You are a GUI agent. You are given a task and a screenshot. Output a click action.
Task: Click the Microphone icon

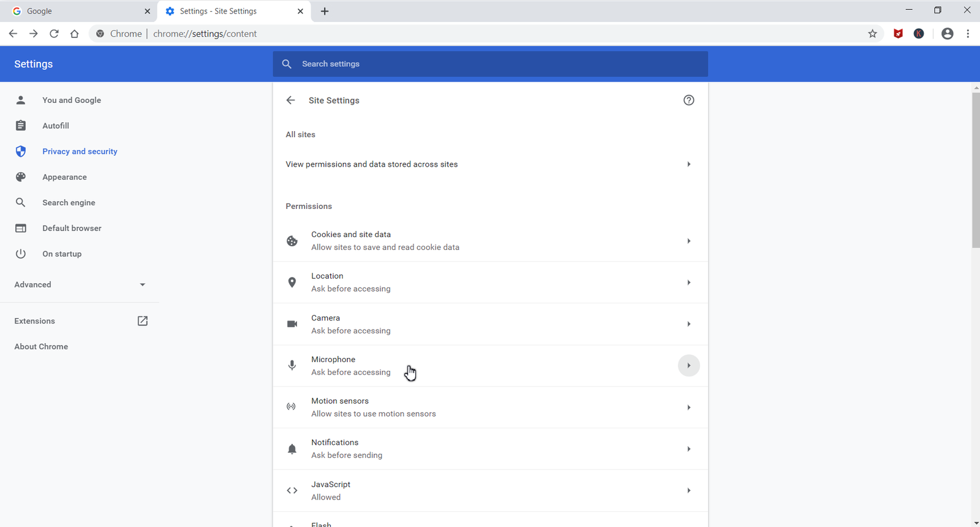coord(292,366)
